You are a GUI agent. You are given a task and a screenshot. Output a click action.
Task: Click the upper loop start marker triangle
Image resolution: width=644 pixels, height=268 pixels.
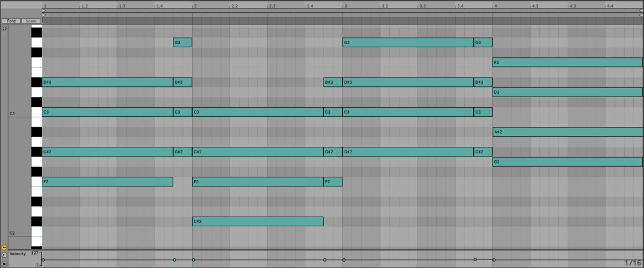pos(44,10)
